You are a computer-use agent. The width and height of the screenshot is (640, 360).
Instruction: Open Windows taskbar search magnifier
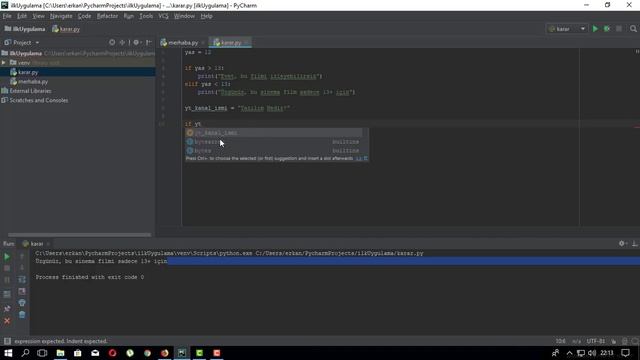(25, 353)
